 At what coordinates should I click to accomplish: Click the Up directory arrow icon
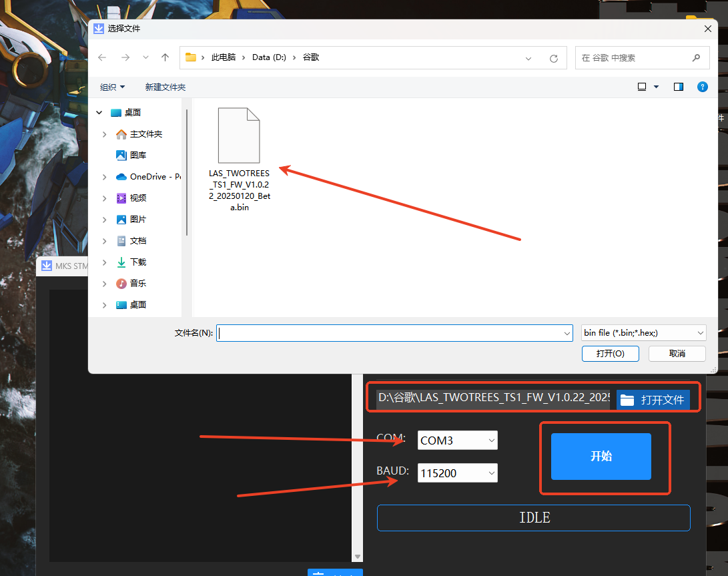165,58
